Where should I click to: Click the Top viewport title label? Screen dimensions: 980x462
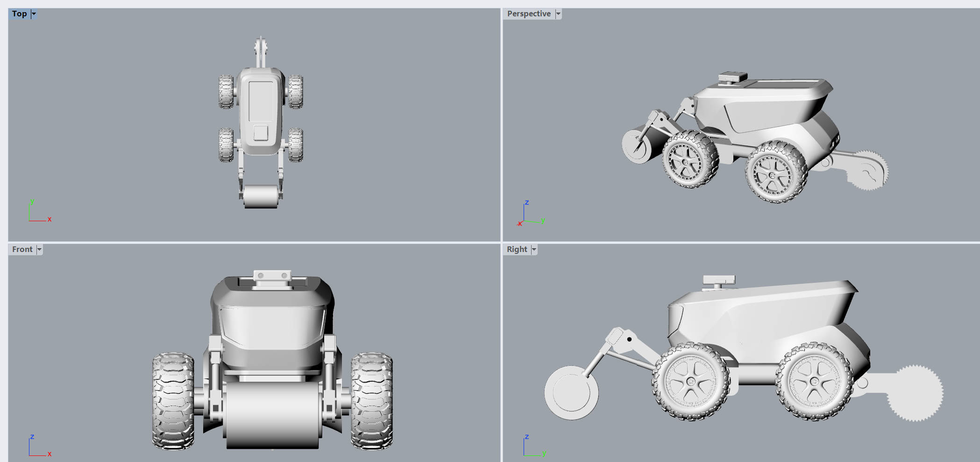pos(20,14)
